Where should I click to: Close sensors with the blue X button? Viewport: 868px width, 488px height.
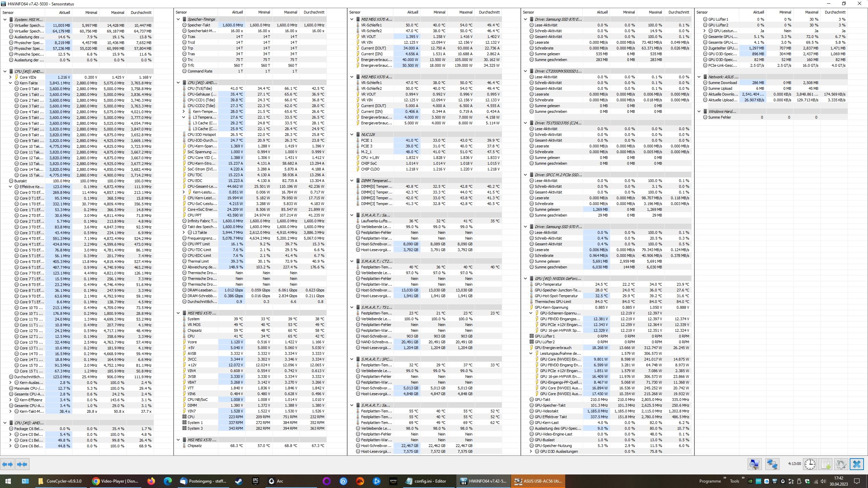click(x=857, y=464)
